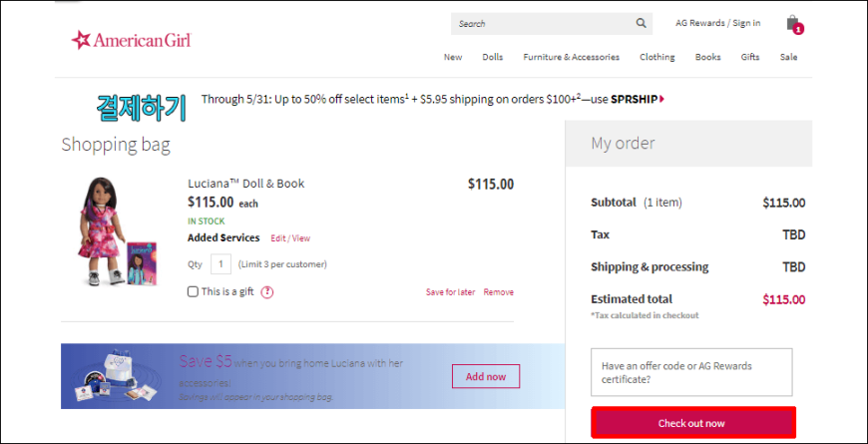
Task: Open AG Rewards / Sign in
Action: (x=717, y=23)
